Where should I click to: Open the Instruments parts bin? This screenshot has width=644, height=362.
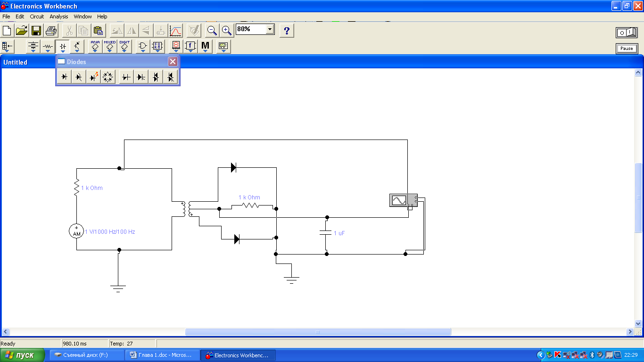pos(223,46)
